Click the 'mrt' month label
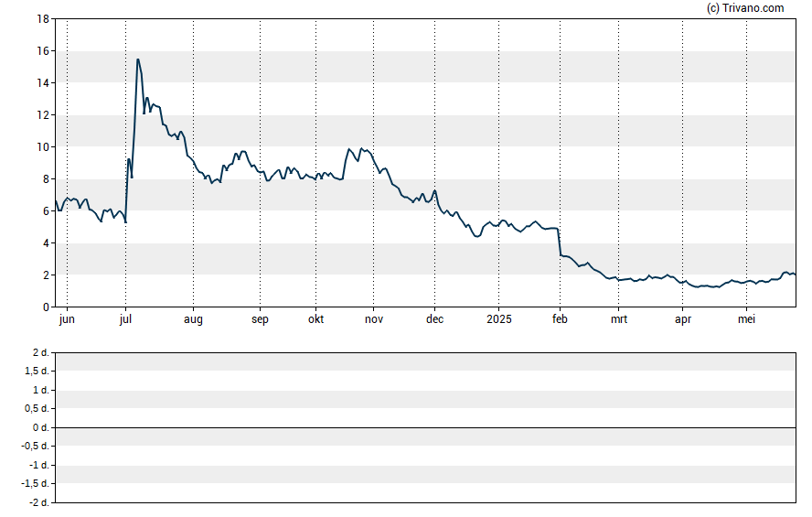The width and height of the screenshot is (812, 517). click(619, 319)
